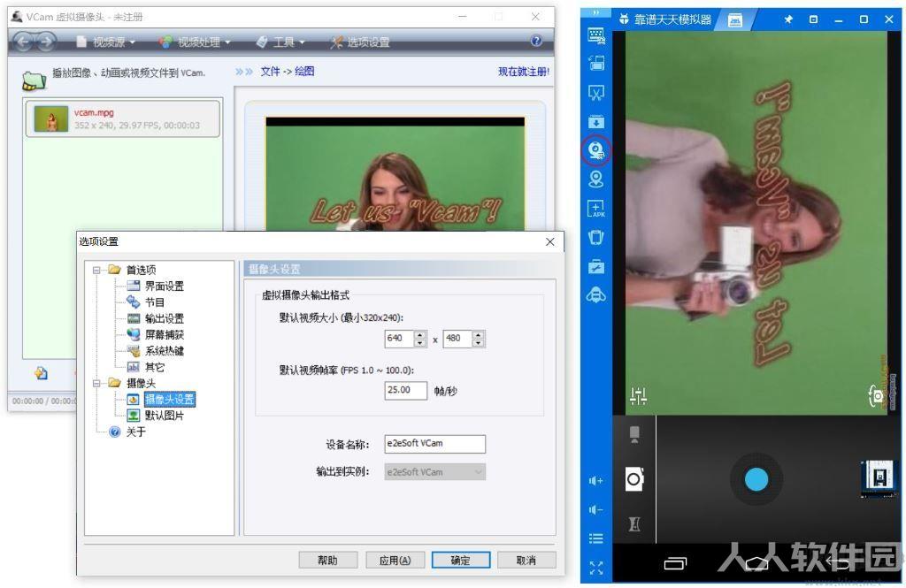Image resolution: width=906 pixels, height=588 pixels.
Task: Tap the Android home button
Action: pos(756,563)
